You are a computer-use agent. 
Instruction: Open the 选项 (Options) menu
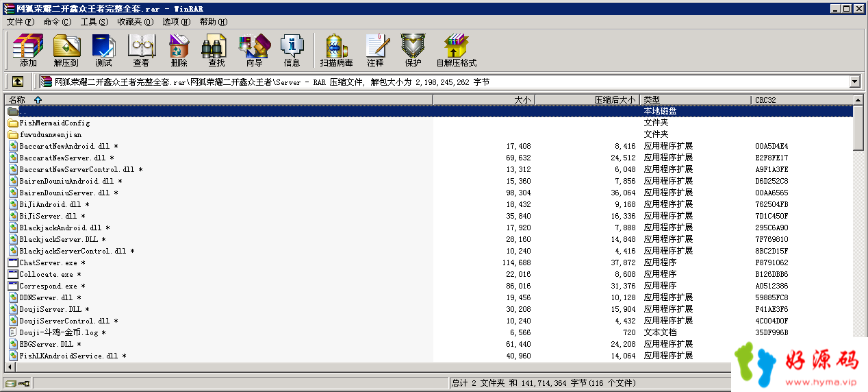pyautogui.click(x=177, y=22)
